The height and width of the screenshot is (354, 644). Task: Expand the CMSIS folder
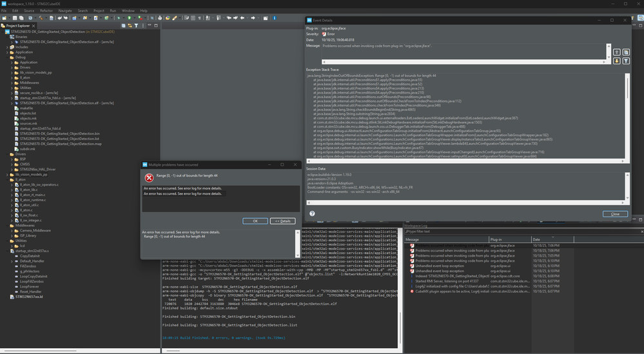coord(12,164)
